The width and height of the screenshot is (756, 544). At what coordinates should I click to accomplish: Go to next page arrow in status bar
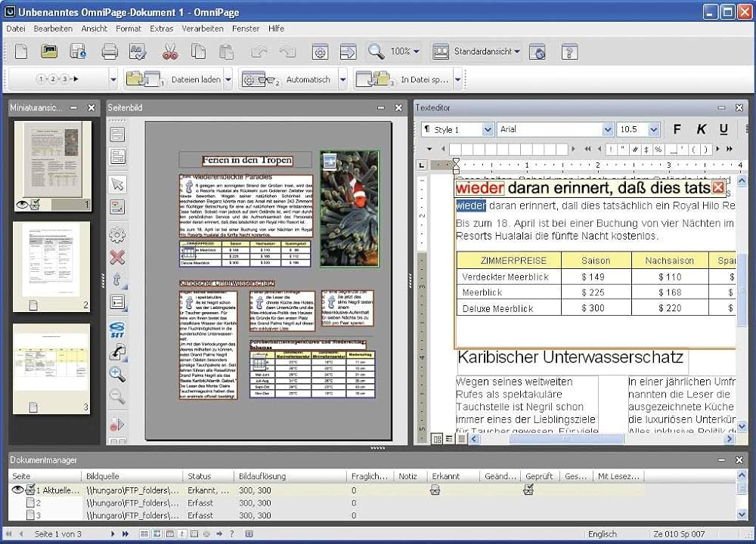pos(113,534)
